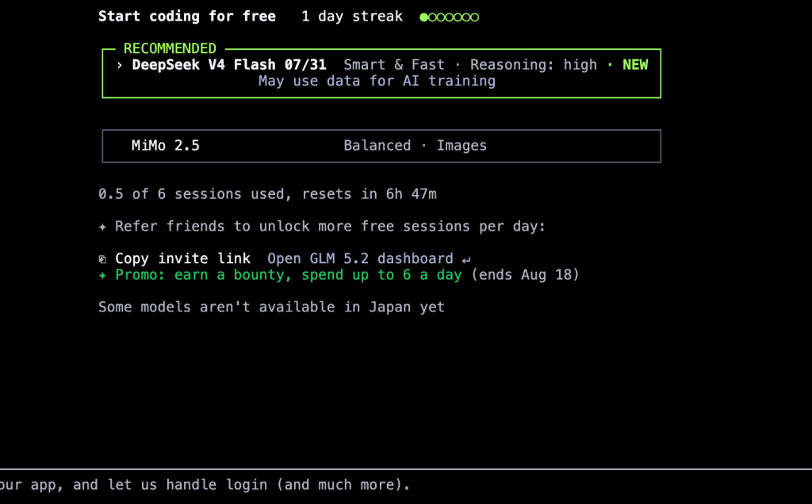Open GLM 5.2 dashboard link
This screenshot has width=812, height=504.
tap(360, 258)
